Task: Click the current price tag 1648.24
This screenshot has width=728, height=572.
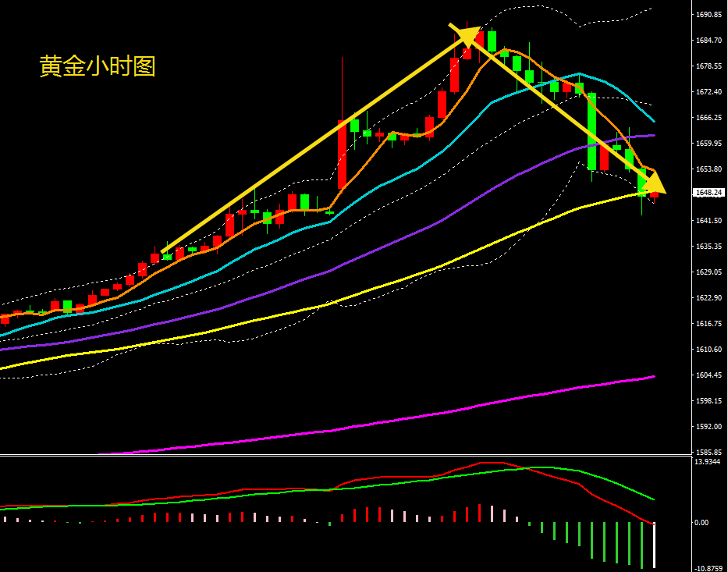Action: (x=708, y=192)
